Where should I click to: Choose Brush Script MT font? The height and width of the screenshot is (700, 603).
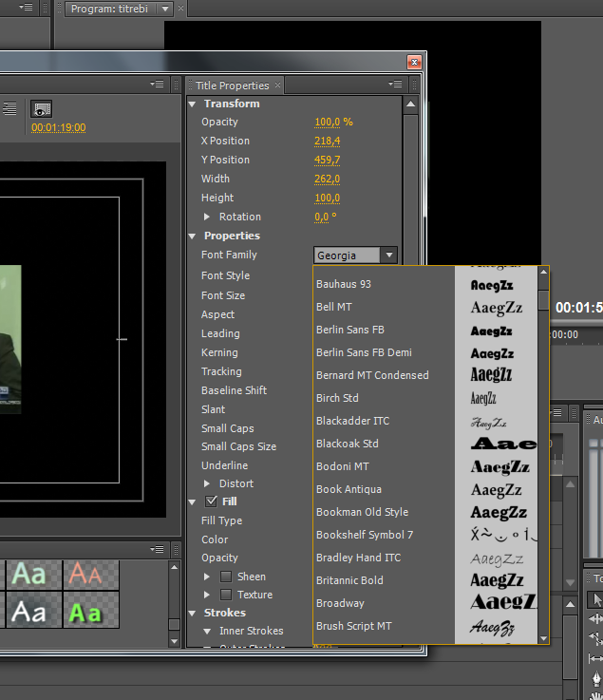point(384,626)
